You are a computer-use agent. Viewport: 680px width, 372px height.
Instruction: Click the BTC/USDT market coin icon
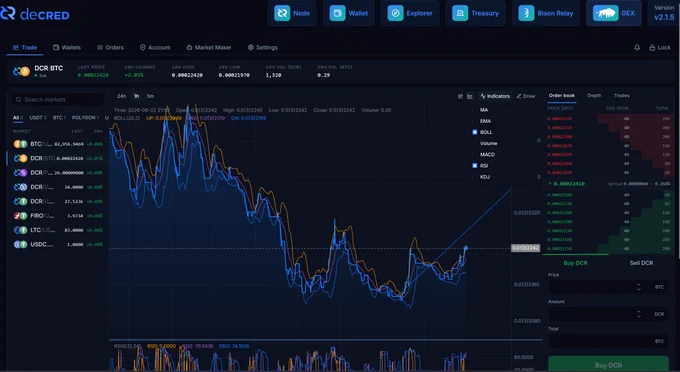coord(20,144)
